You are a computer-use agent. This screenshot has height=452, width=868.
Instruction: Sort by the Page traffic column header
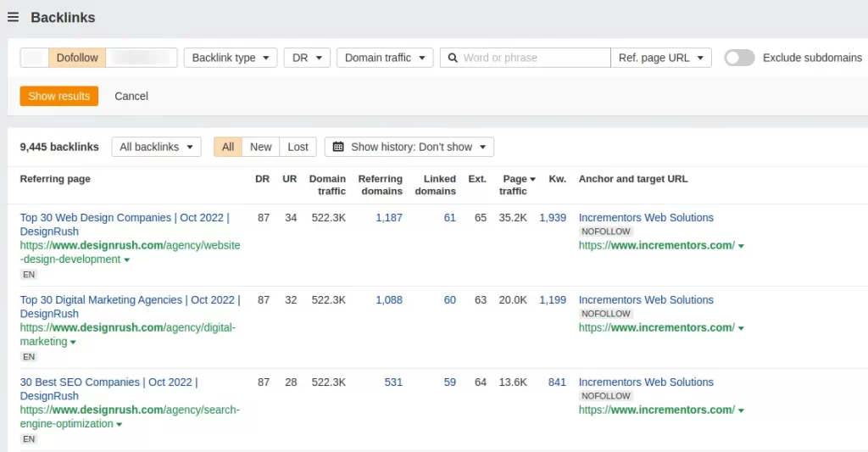tap(517, 185)
